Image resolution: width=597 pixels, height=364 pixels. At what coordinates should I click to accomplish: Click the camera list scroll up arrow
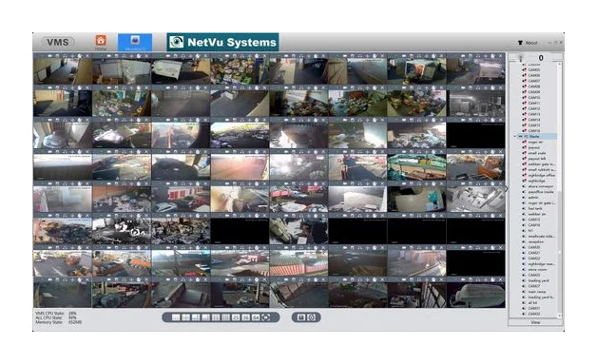tap(560, 65)
